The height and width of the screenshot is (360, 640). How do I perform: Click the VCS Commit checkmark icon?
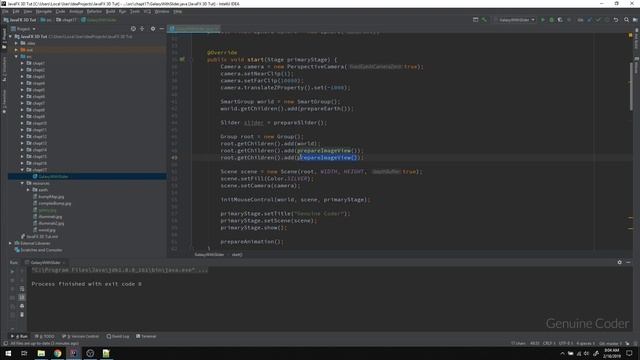tap(598, 20)
